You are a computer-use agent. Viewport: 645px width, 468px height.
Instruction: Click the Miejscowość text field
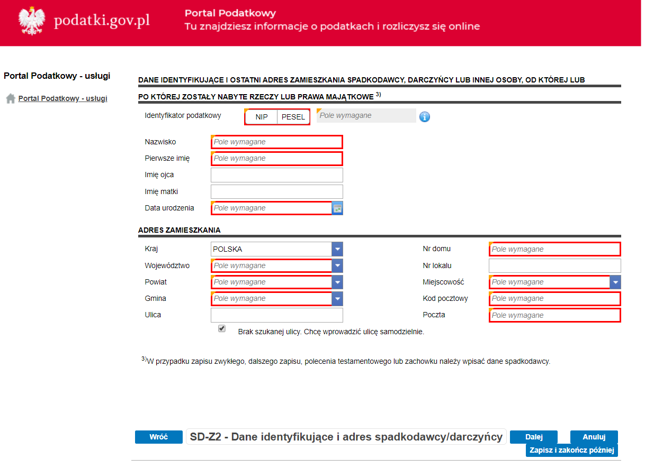pyautogui.click(x=550, y=282)
